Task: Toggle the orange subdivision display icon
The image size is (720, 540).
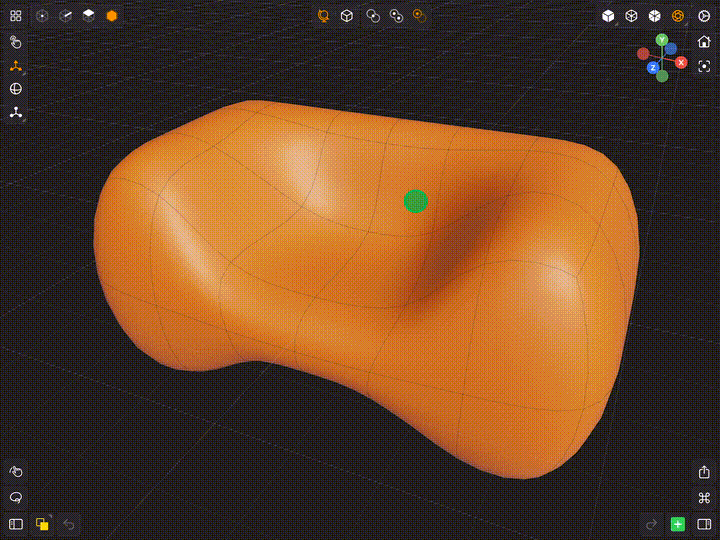Action: (678, 16)
